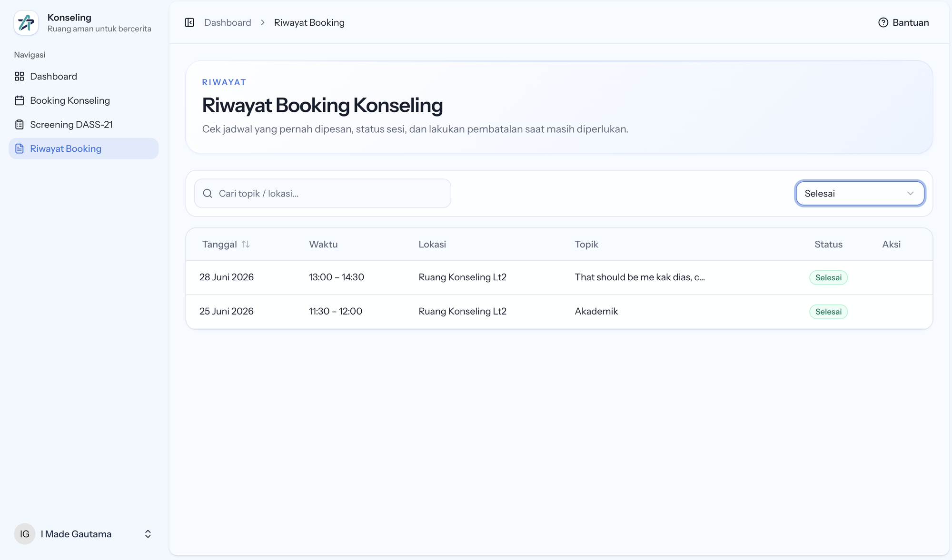Image resolution: width=952 pixels, height=560 pixels.
Task: Select Riwayat Booking in the sidebar
Action: click(x=84, y=148)
